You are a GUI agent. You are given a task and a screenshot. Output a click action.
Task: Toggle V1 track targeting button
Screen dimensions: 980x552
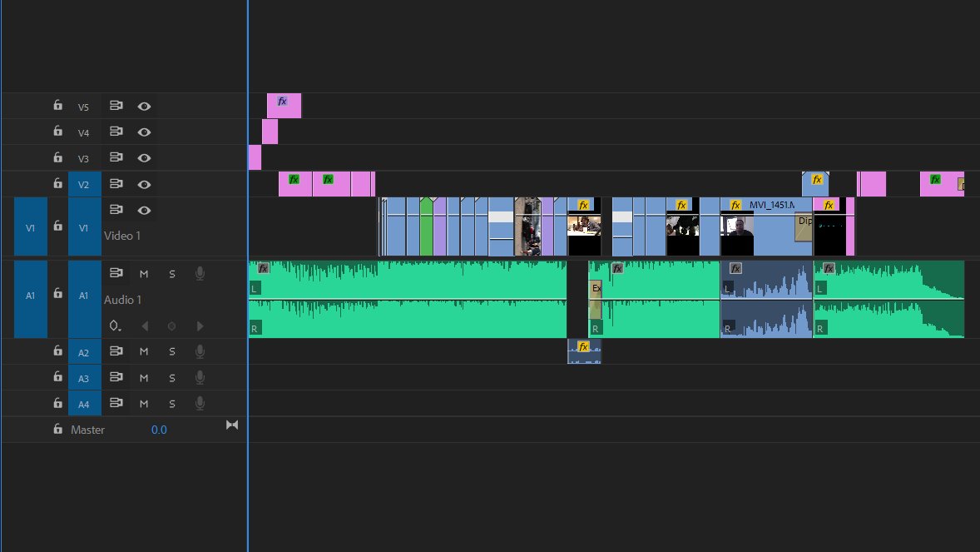tap(84, 226)
